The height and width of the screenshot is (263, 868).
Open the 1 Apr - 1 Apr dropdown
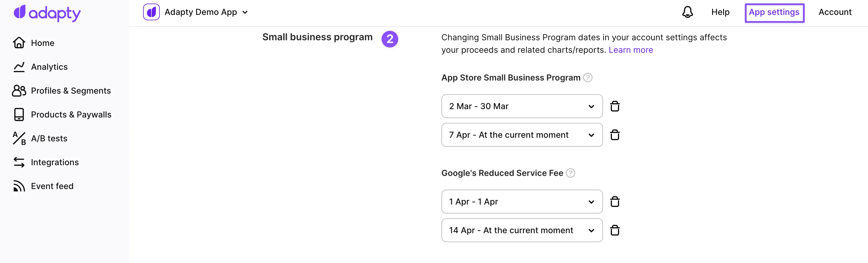point(522,202)
